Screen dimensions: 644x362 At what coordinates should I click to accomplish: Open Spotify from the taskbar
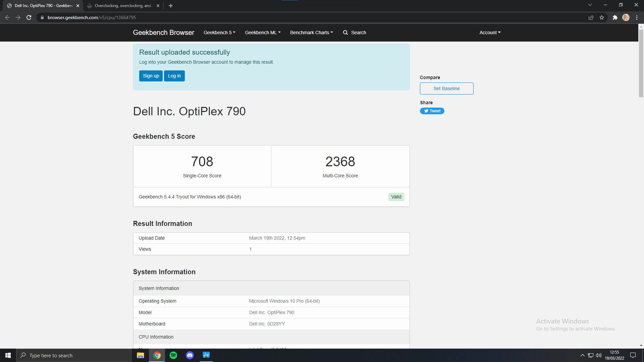click(x=173, y=355)
